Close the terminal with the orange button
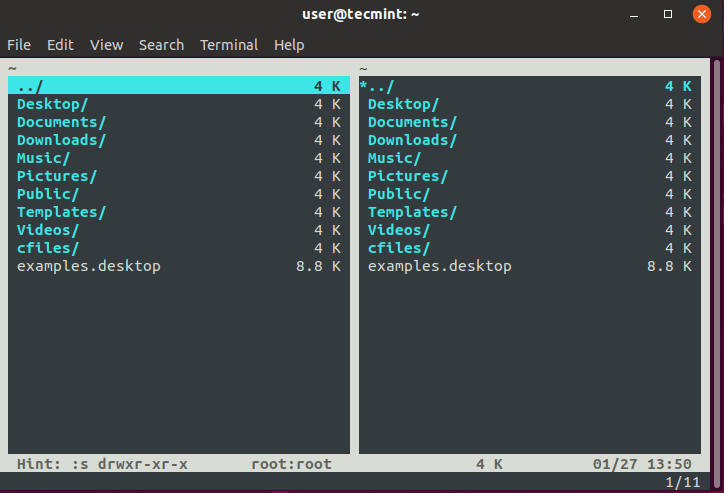The image size is (724, 493). pos(702,14)
